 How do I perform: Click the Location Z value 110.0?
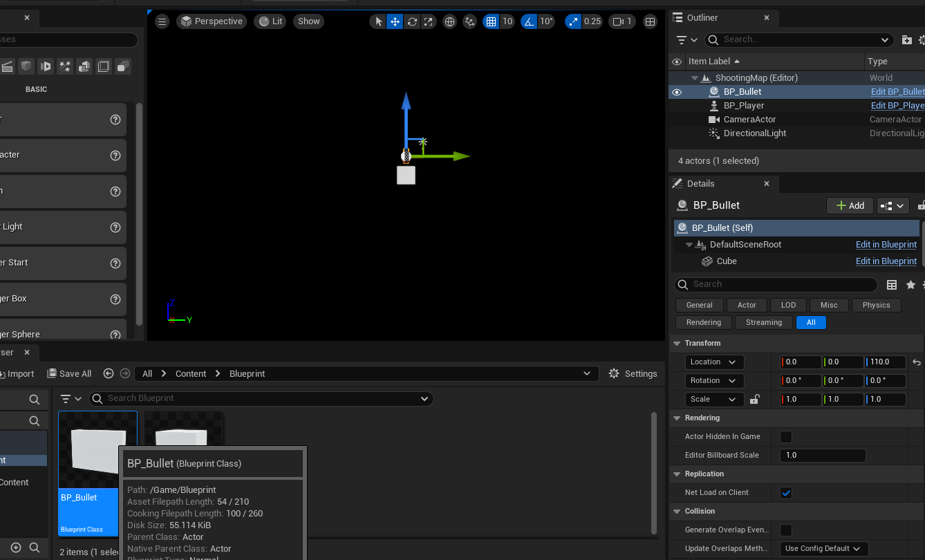[886, 362]
